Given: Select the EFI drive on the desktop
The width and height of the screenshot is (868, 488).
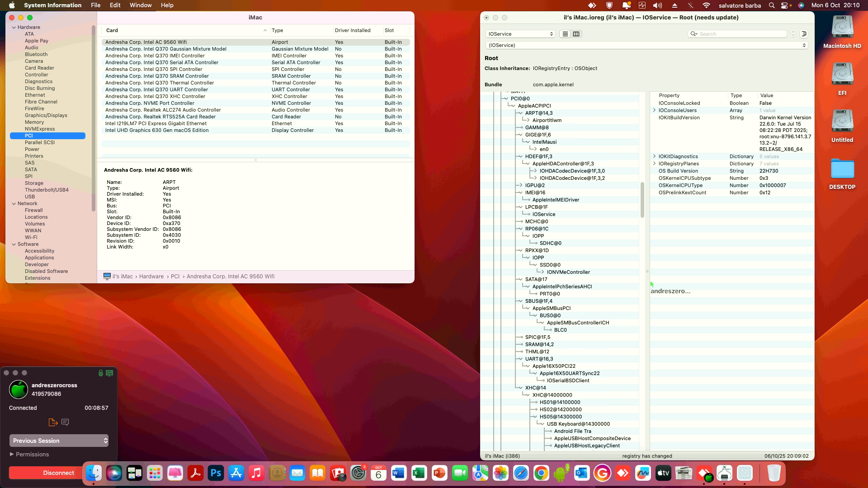Looking at the screenshot, I should (x=842, y=75).
